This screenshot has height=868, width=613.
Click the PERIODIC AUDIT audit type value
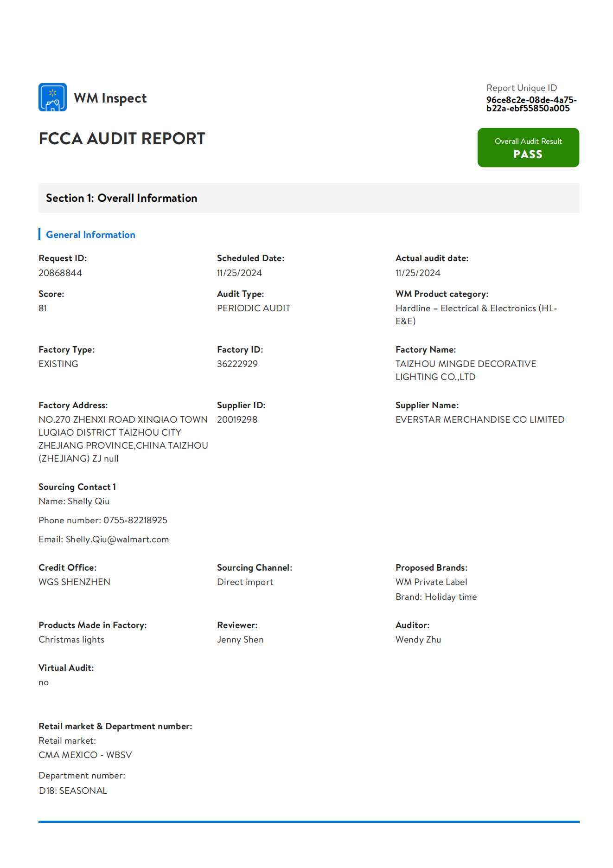254,309
